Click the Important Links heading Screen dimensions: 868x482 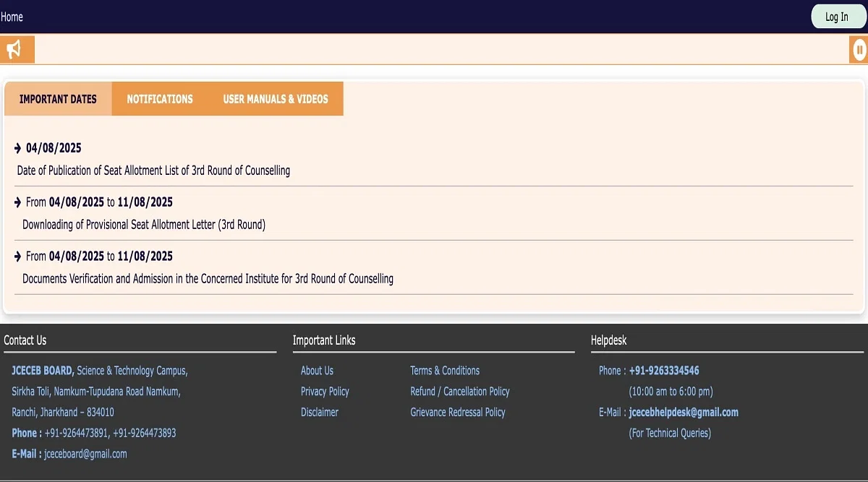coord(324,340)
